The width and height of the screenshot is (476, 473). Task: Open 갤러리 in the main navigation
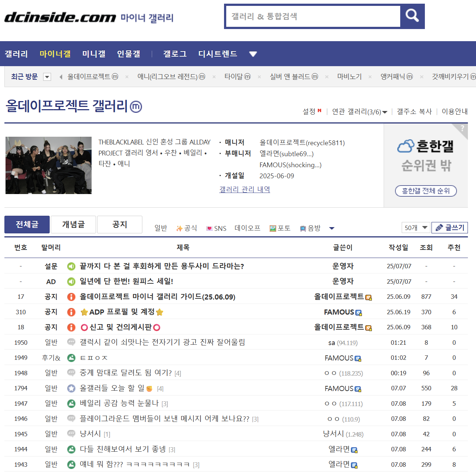(x=16, y=54)
